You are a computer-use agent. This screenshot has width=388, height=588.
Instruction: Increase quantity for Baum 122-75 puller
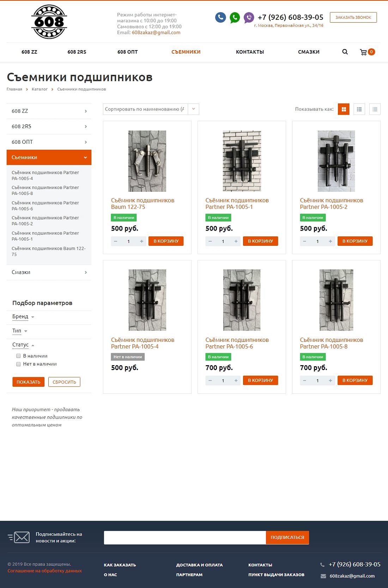(x=141, y=241)
